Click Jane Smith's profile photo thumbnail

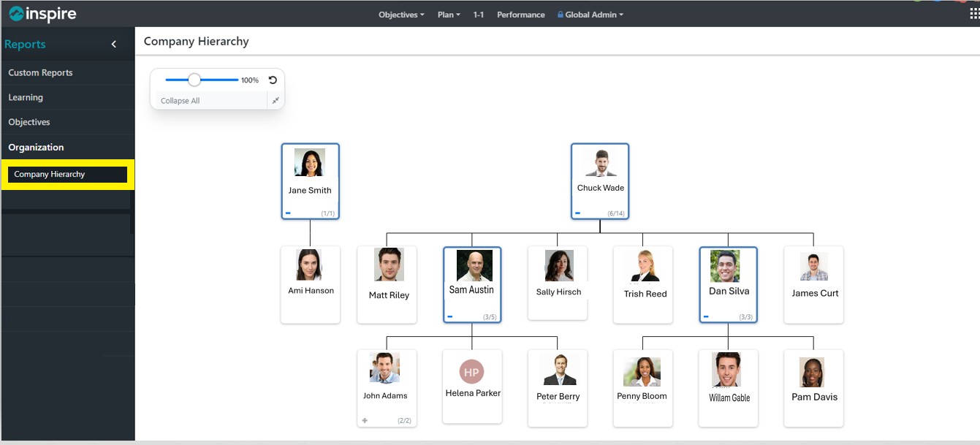coord(310,161)
